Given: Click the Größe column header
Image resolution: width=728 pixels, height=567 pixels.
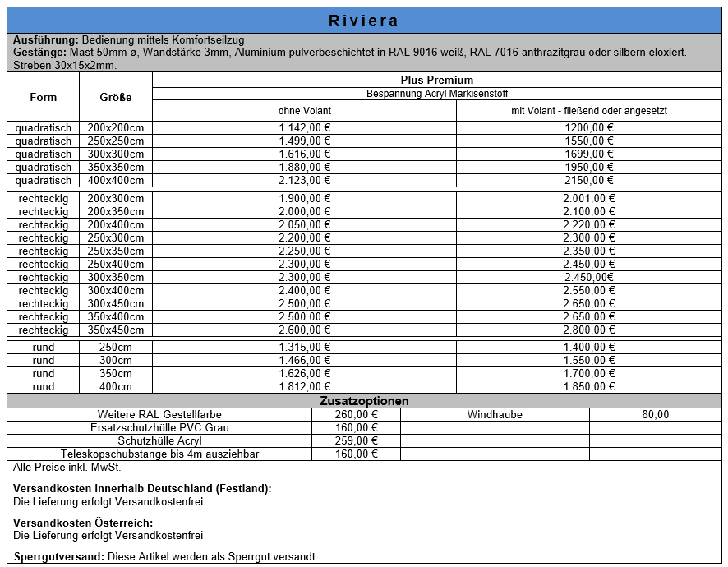Looking at the screenshot, I should click(x=117, y=97).
